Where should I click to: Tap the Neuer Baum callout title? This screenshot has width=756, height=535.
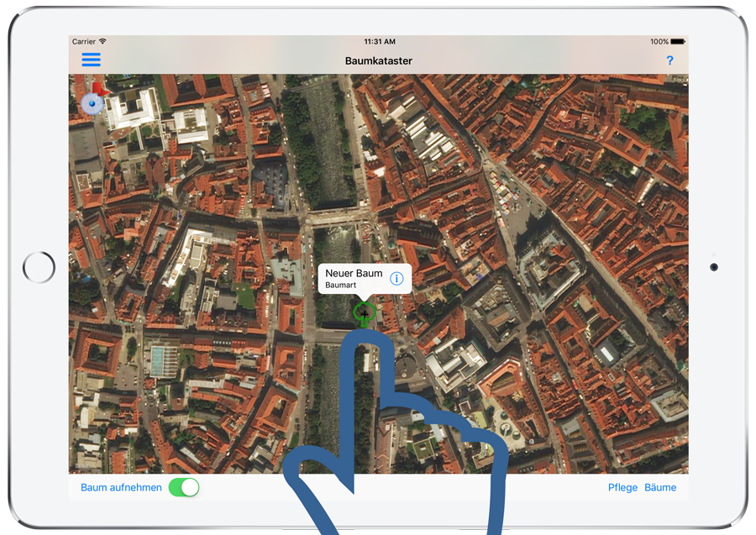[x=354, y=273]
